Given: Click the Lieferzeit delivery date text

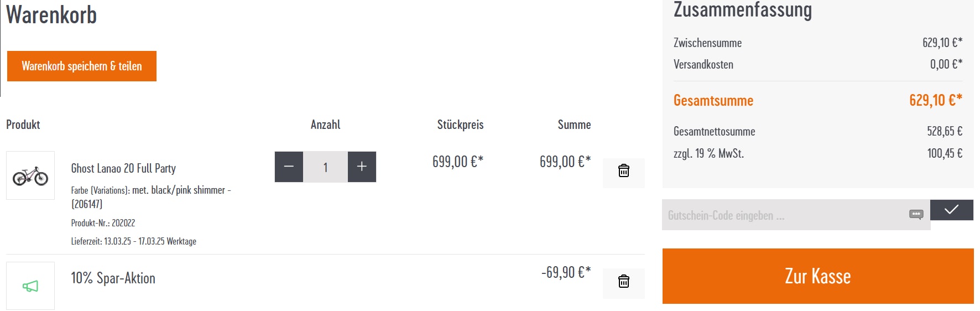Looking at the screenshot, I should pos(133,241).
